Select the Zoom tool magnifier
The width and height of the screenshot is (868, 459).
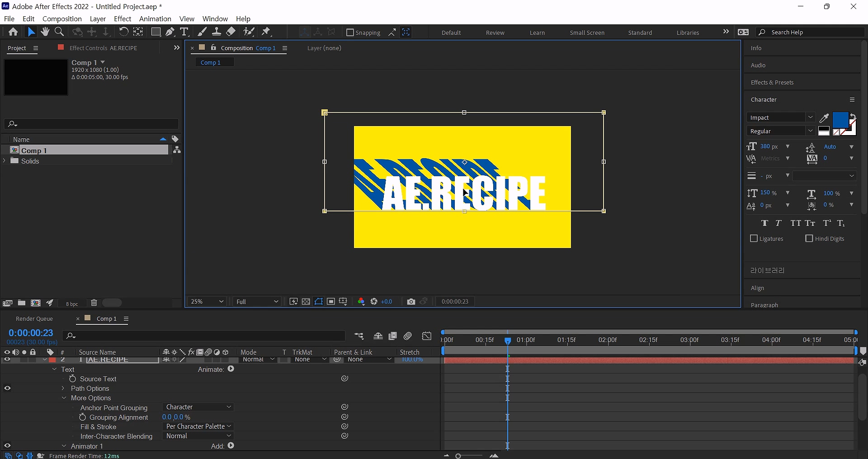59,32
